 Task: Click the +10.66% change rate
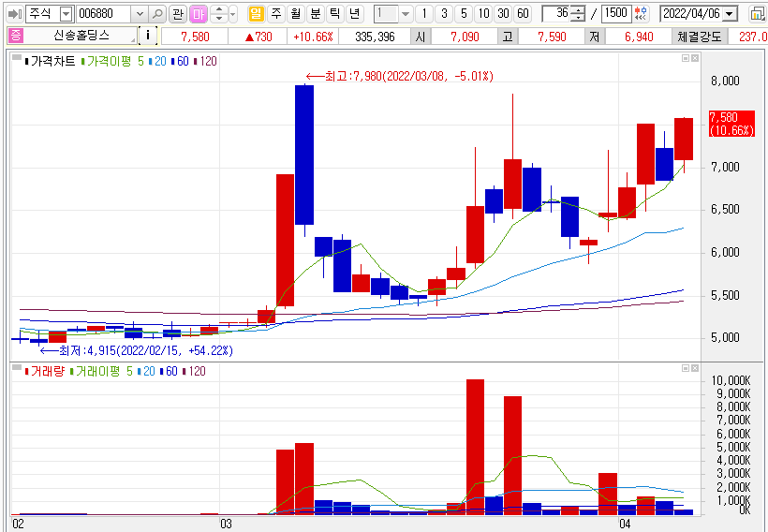[313, 37]
